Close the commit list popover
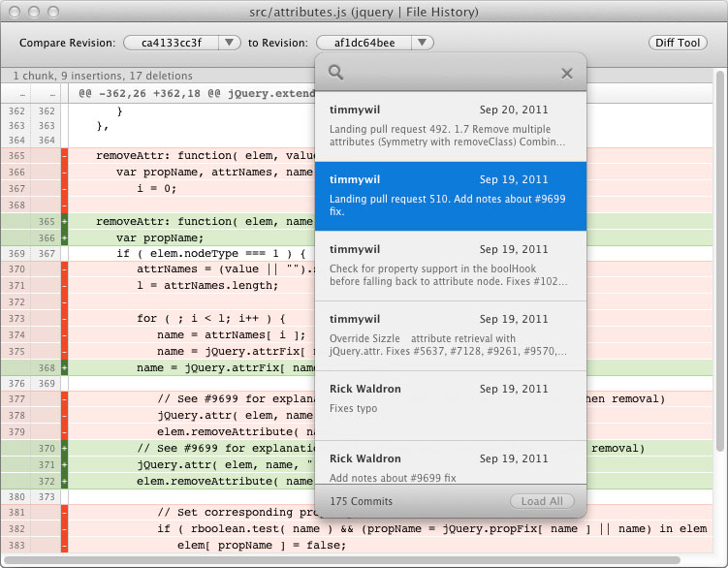This screenshot has height=568, width=728. click(x=566, y=74)
